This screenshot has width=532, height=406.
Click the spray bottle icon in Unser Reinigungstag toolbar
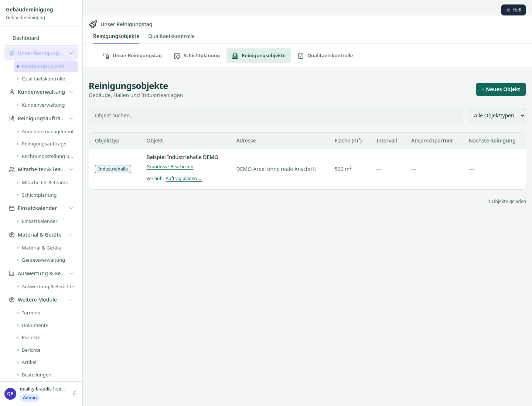[106, 56]
